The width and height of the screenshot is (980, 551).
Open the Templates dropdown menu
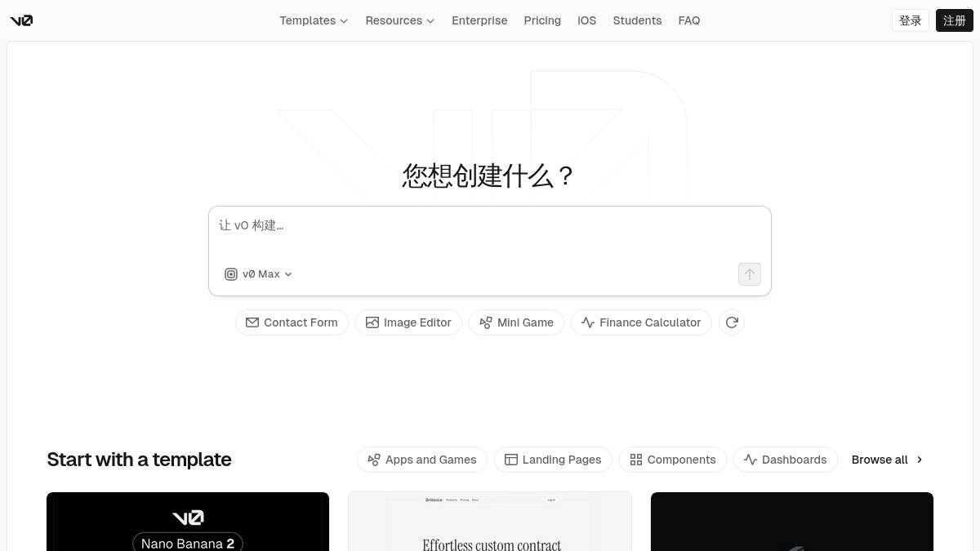click(x=313, y=20)
